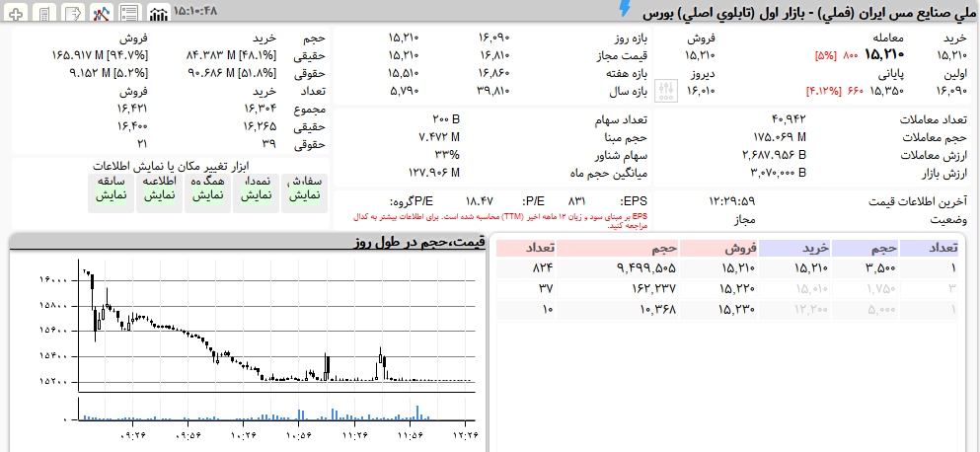Click yesterday's price ۱۶,۰۱۰

pyautogui.click(x=700, y=91)
